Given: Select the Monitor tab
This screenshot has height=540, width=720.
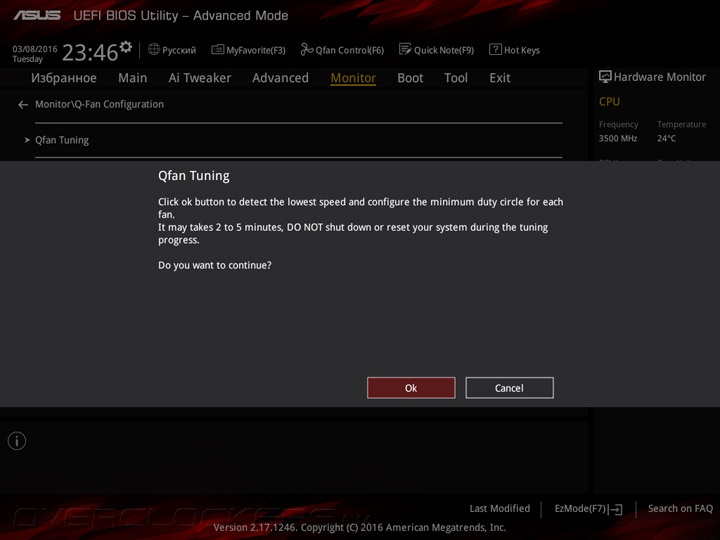Looking at the screenshot, I should (x=353, y=78).
